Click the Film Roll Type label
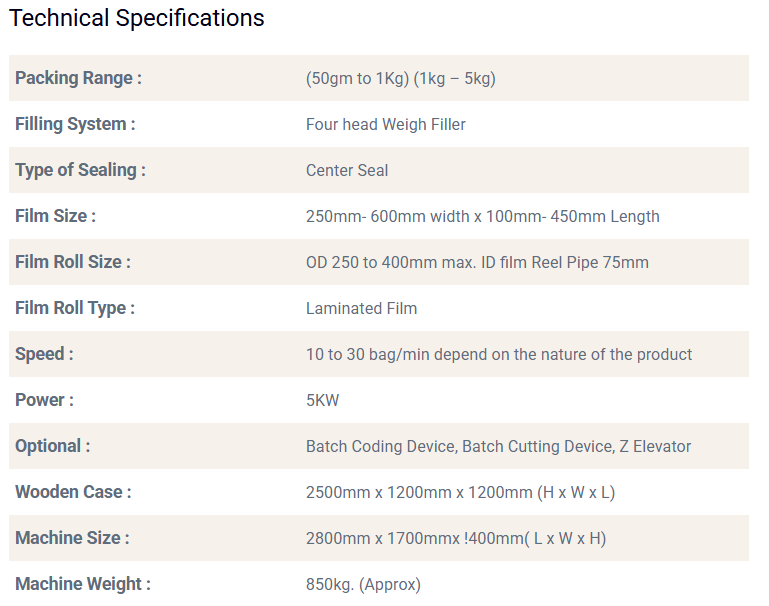769x606 pixels. click(x=75, y=308)
